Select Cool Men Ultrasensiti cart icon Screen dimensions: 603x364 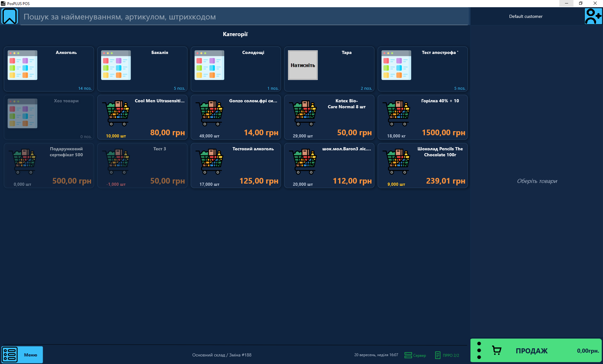pyautogui.click(x=116, y=113)
